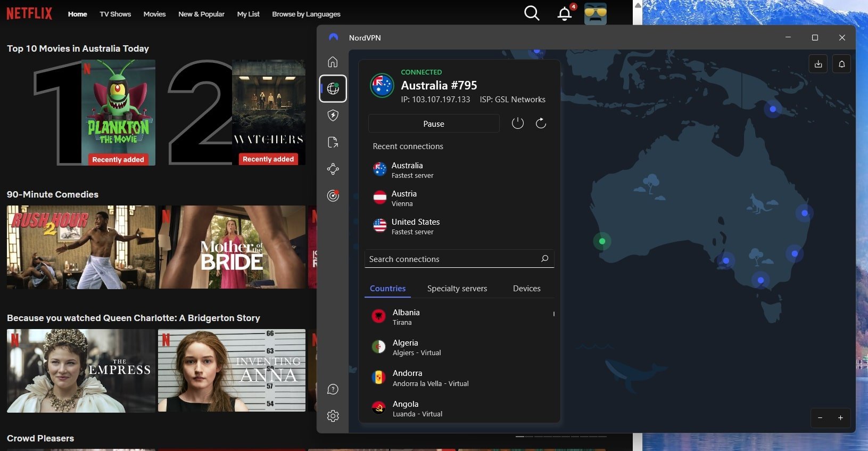The height and width of the screenshot is (451, 868).
Task: Open the Dark Web Monitor target icon
Action: point(333,195)
